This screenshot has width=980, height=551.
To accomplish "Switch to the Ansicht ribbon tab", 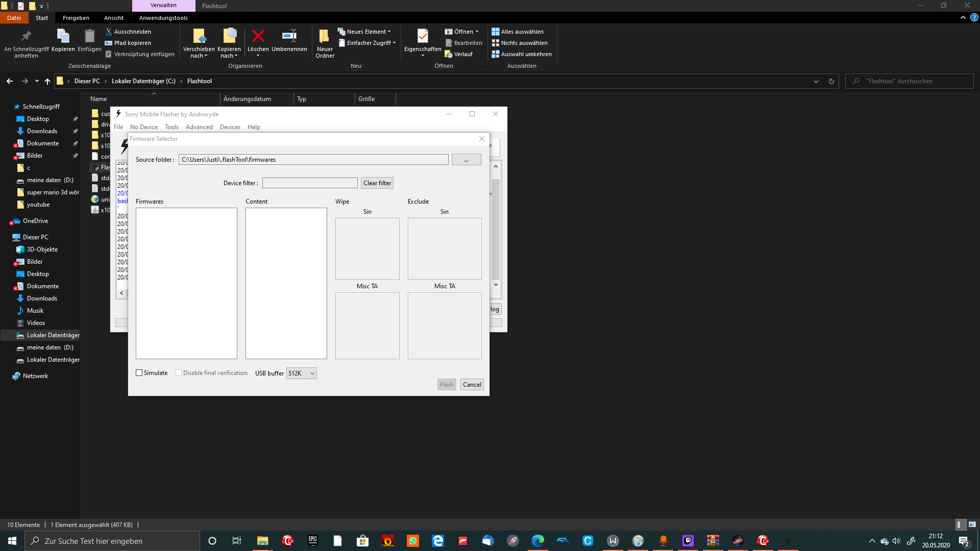I will (x=114, y=18).
